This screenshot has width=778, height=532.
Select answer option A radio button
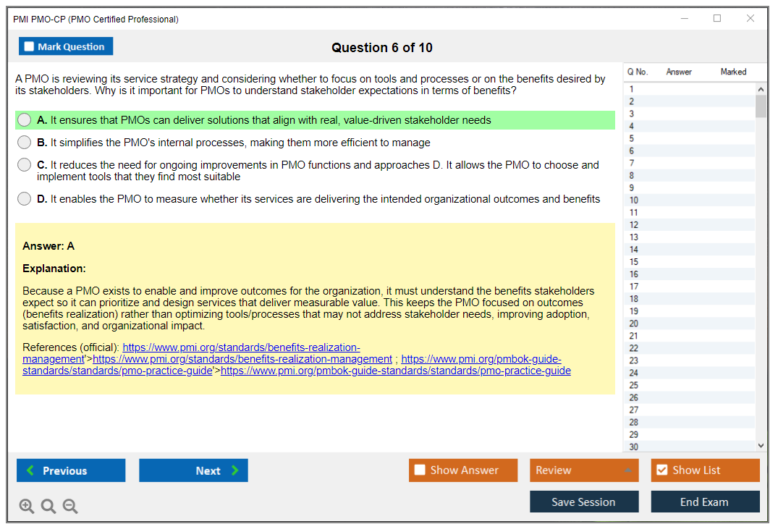(24, 119)
